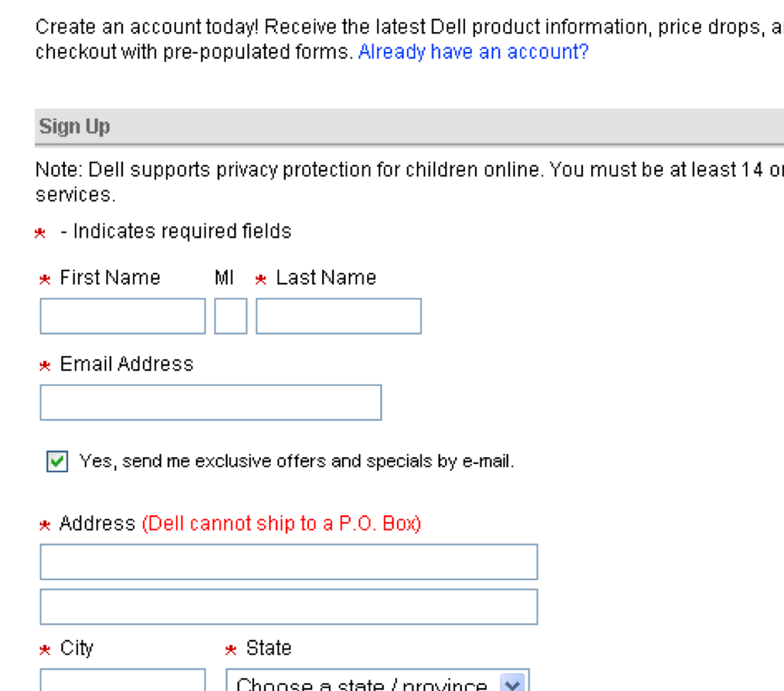This screenshot has width=784, height=691.
Task: Focus the City input field
Action: click(122, 682)
